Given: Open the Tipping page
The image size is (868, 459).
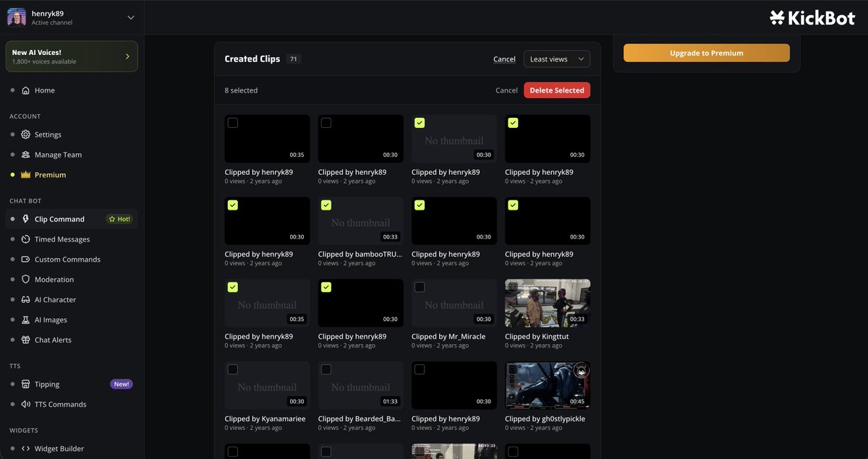Looking at the screenshot, I should [x=47, y=385].
